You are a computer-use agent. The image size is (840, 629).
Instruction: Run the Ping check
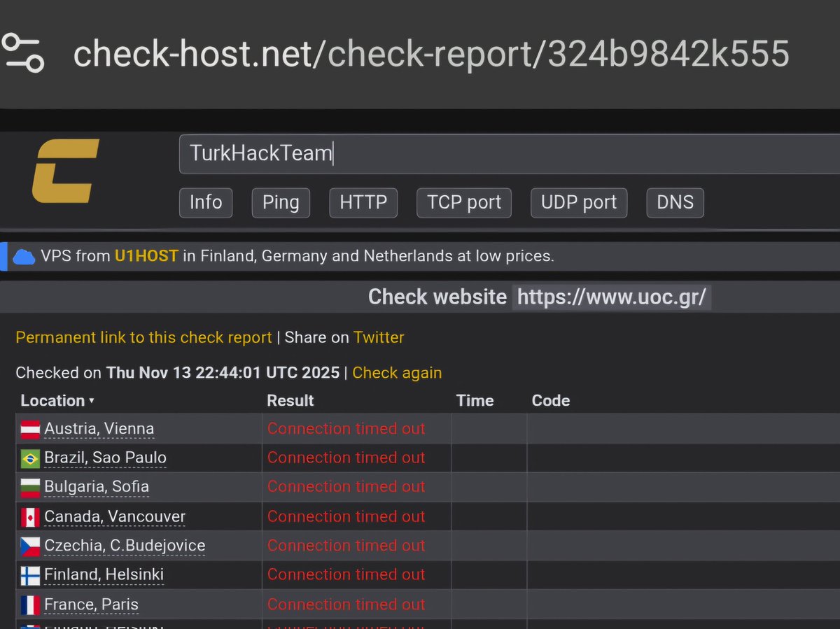[281, 203]
